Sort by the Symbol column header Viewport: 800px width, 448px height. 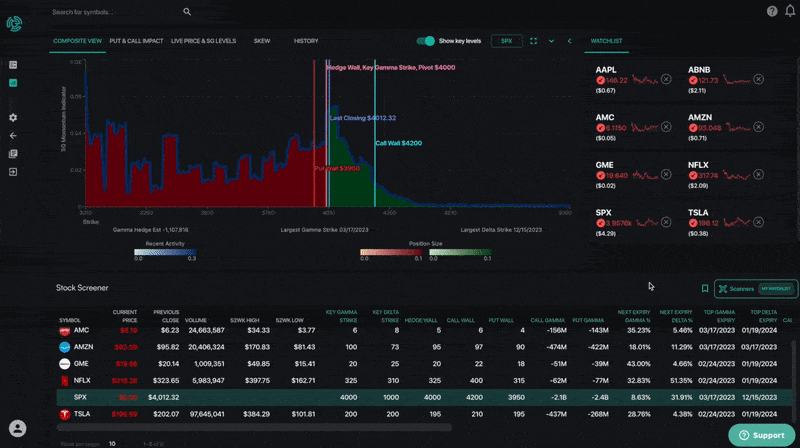(x=70, y=320)
